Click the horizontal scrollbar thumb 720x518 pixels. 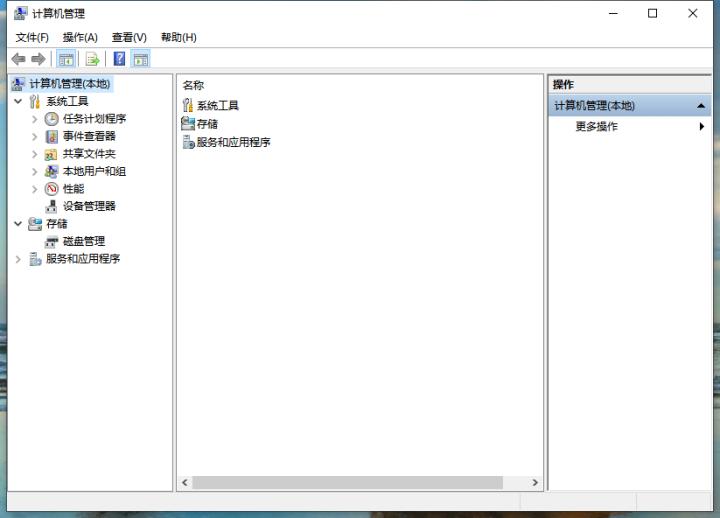tap(348, 482)
